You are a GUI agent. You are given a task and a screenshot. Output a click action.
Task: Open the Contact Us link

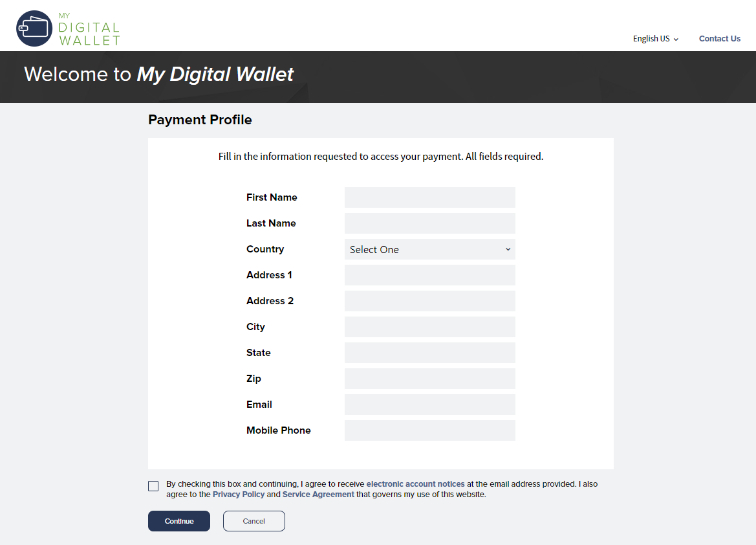click(x=719, y=39)
